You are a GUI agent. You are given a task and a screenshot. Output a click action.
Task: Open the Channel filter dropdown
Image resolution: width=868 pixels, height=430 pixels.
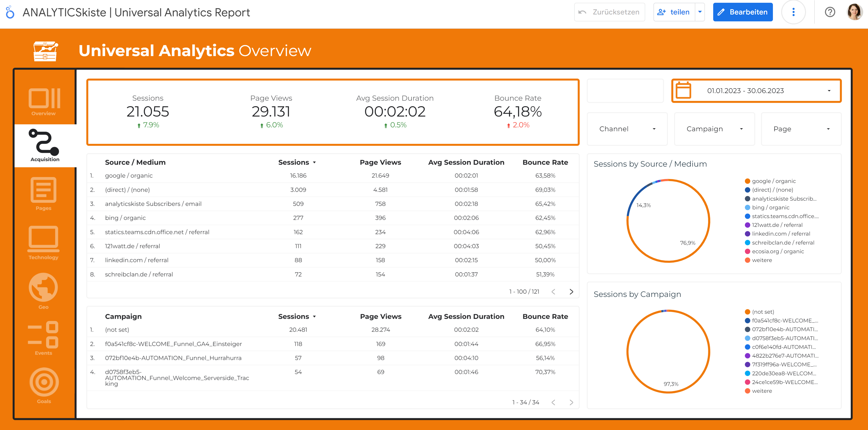pyautogui.click(x=627, y=129)
